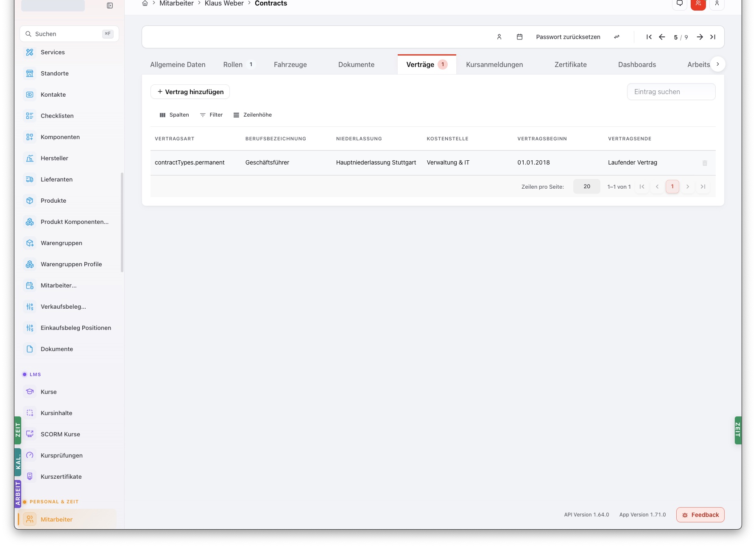Go to last table page
This screenshot has width=756, height=547.
pos(703,187)
